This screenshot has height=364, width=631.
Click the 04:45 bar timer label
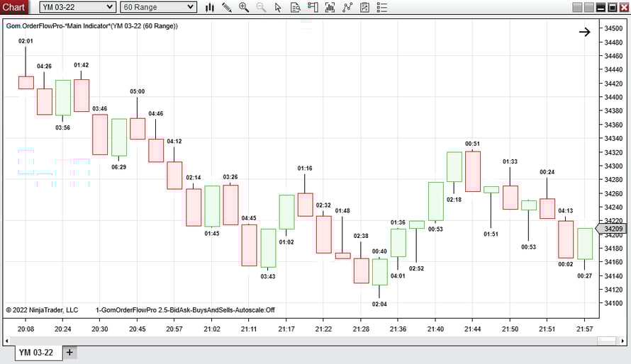249,218
